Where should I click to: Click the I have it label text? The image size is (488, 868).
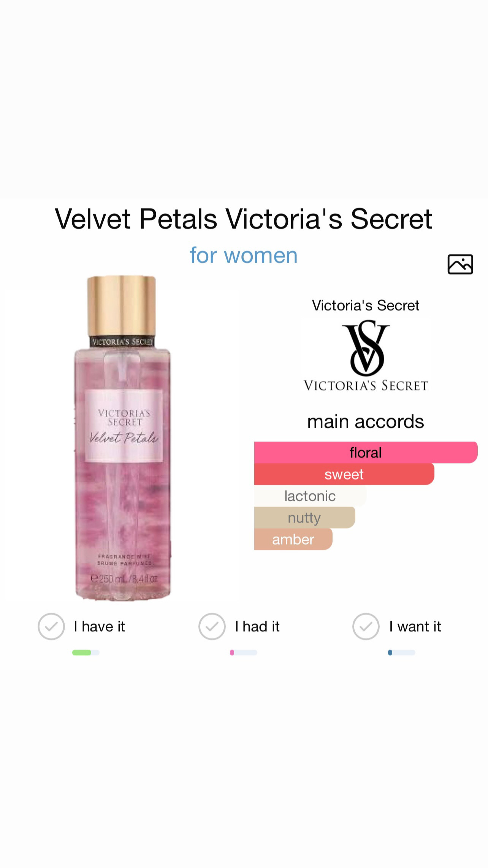pyautogui.click(x=99, y=626)
